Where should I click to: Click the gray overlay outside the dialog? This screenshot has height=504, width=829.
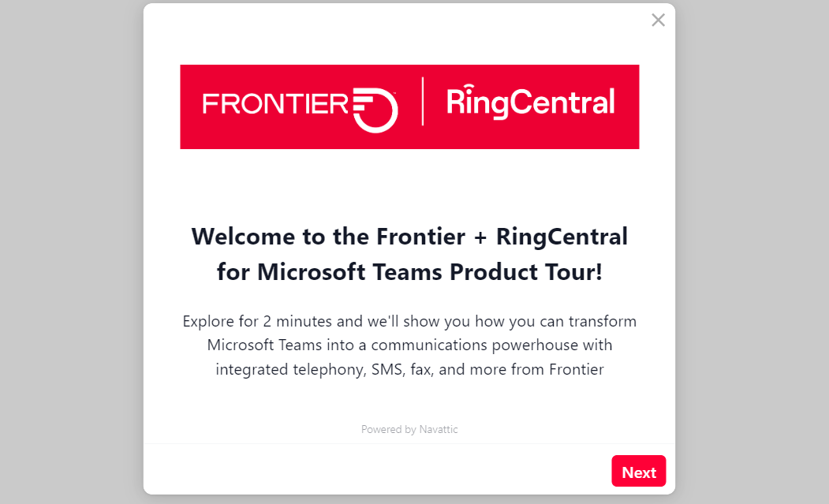71,252
